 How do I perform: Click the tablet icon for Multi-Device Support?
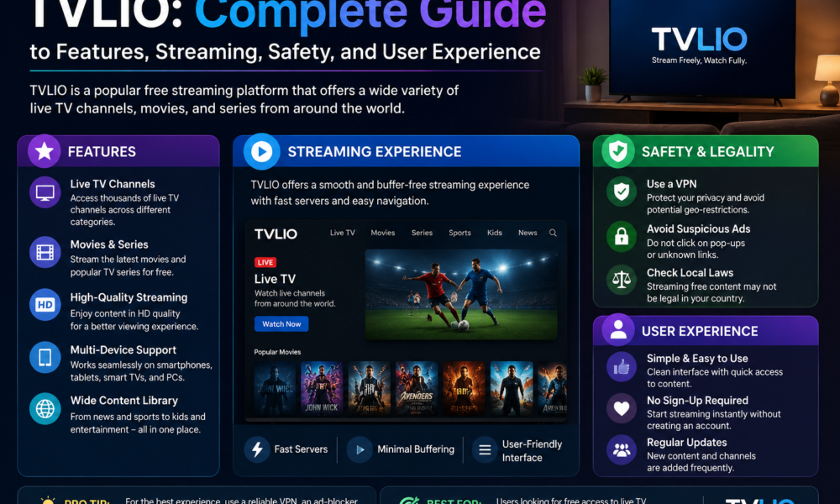45,357
